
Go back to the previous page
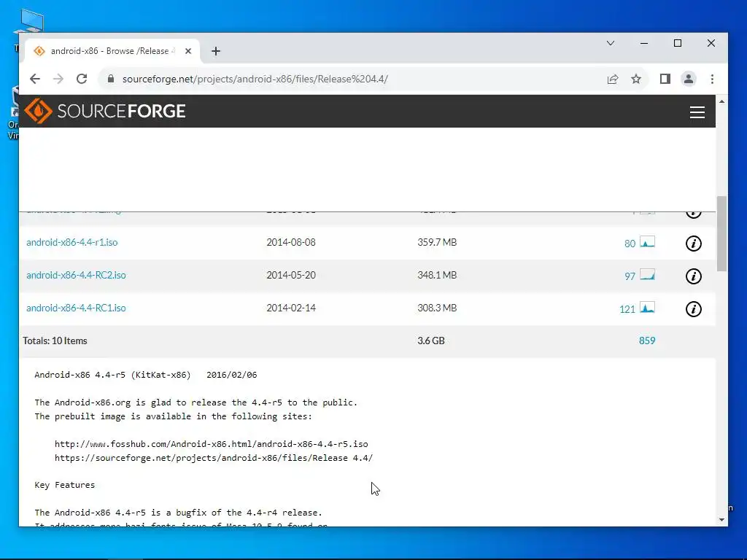(x=35, y=79)
